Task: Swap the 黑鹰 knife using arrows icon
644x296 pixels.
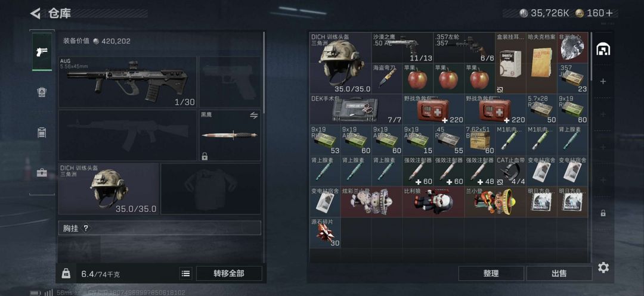Action: click(x=254, y=116)
